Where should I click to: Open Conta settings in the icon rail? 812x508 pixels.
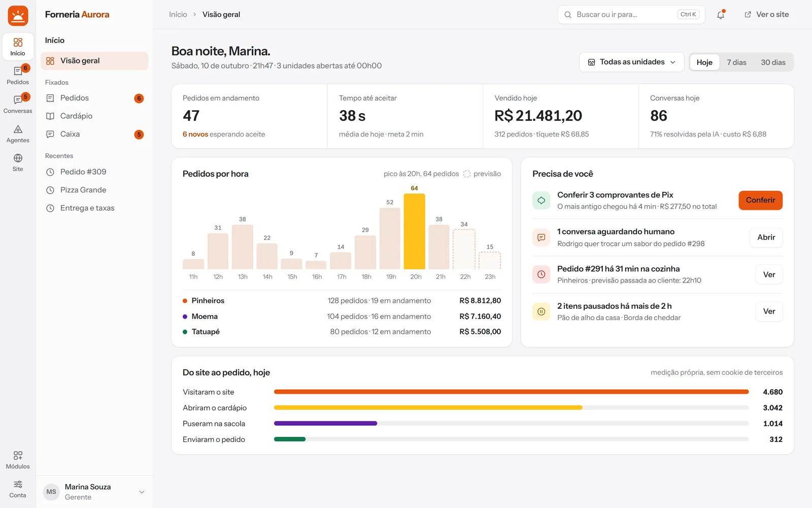pyautogui.click(x=18, y=489)
